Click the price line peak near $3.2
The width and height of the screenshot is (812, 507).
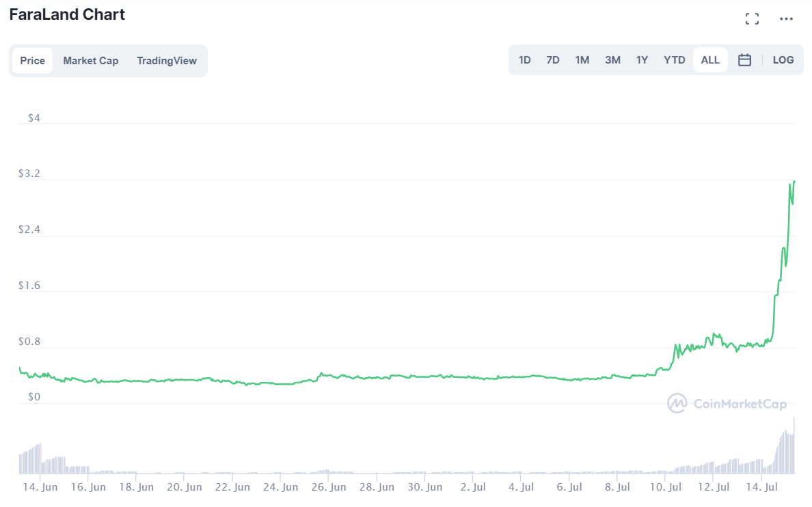click(794, 181)
